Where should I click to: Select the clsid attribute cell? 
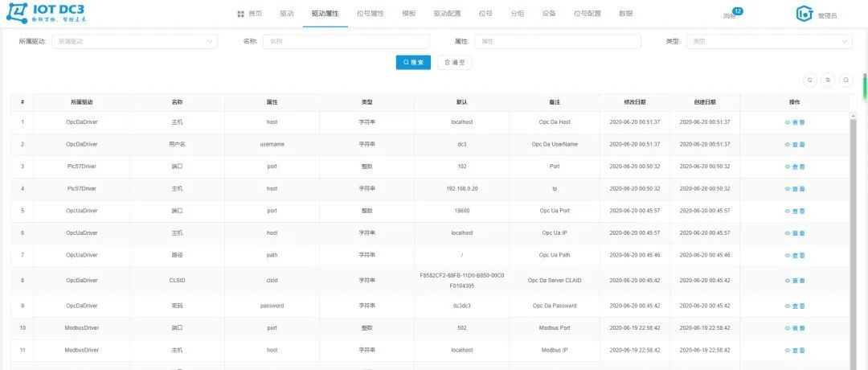272,280
